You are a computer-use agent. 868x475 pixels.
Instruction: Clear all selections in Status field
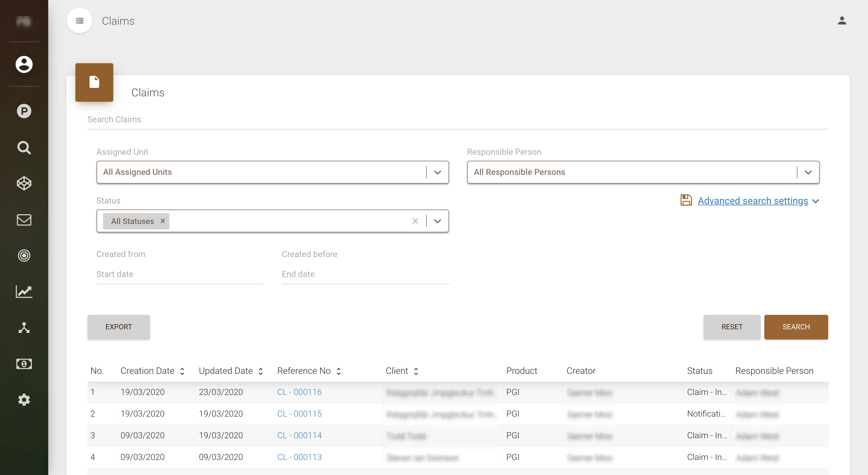coord(415,221)
